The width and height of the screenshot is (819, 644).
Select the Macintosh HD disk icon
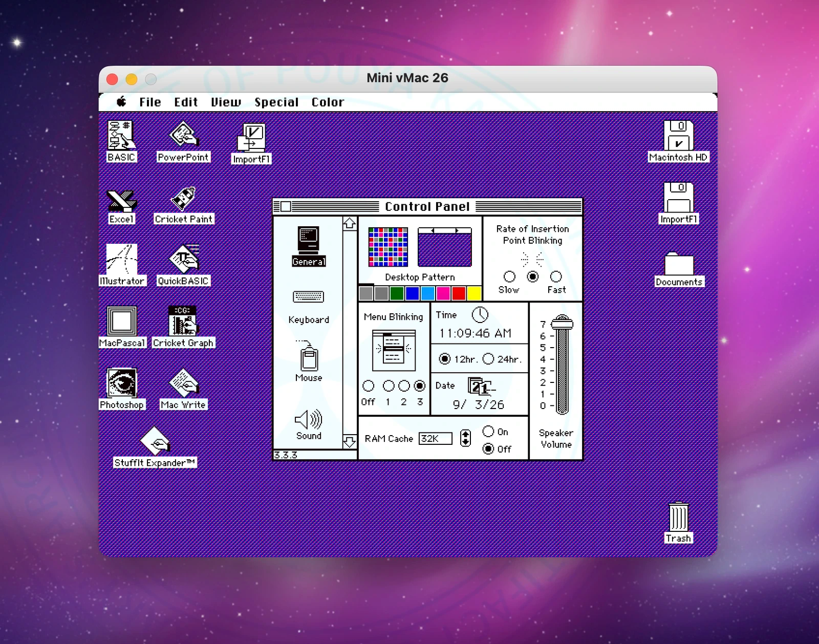[x=678, y=135]
